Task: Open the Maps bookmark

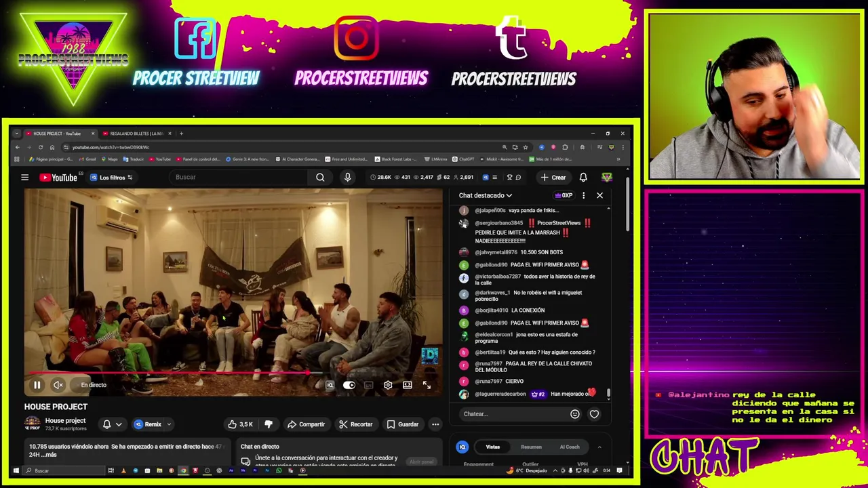Action: click(109, 159)
